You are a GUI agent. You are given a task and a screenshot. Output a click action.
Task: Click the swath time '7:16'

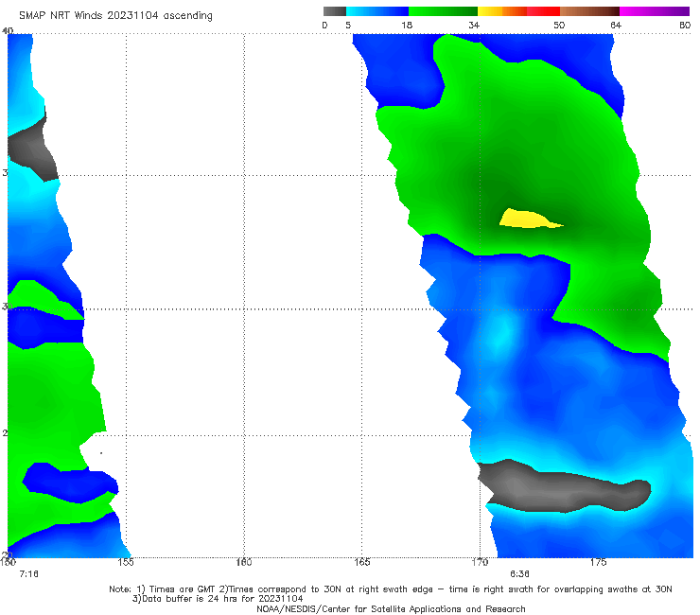tap(29, 574)
